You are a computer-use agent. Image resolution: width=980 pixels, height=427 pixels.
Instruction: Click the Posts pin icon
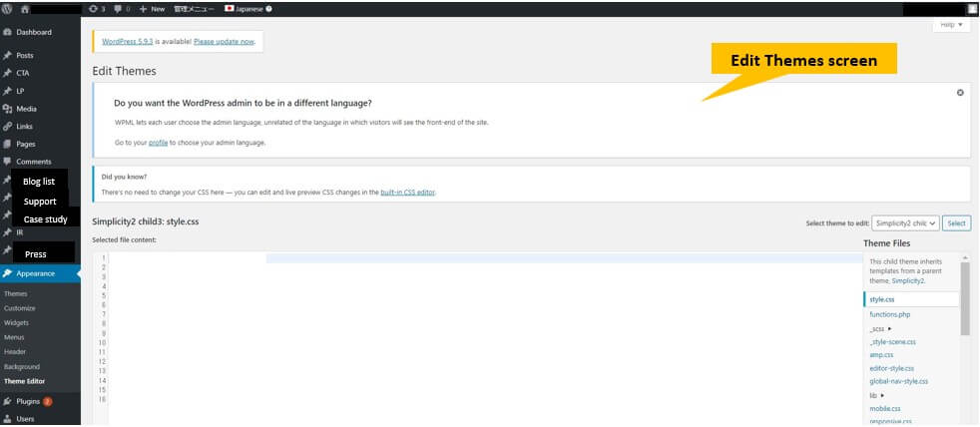[8, 56]
